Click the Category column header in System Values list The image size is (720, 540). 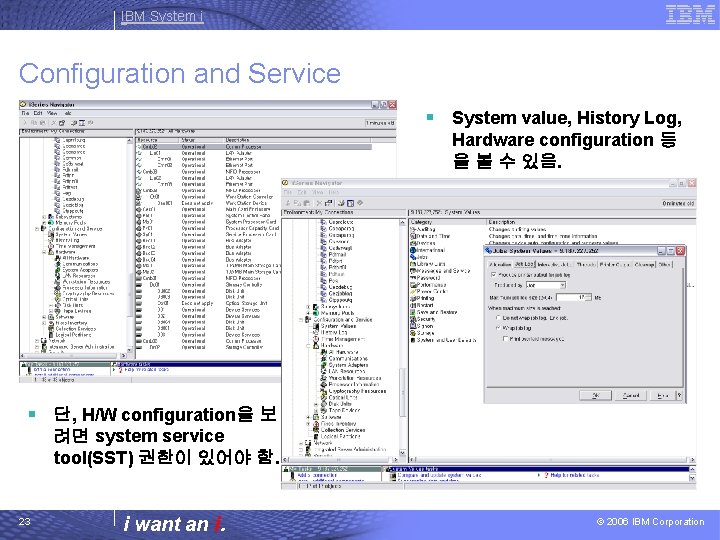coord(448,222)
